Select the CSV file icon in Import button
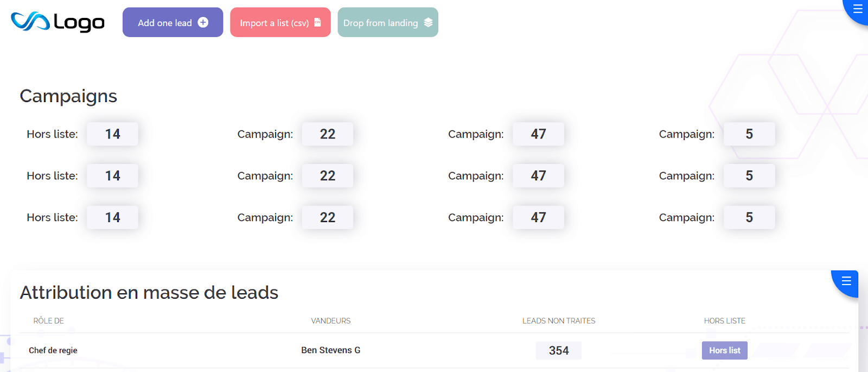This screenshot has width=868, height=372. tap(318, 22)
